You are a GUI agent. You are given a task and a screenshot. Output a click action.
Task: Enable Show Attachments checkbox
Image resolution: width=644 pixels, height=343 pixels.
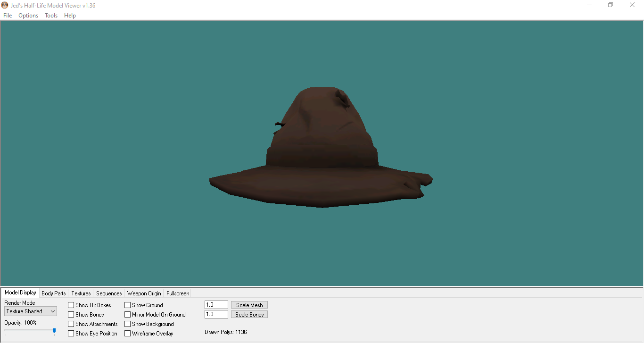click(71, 324)
